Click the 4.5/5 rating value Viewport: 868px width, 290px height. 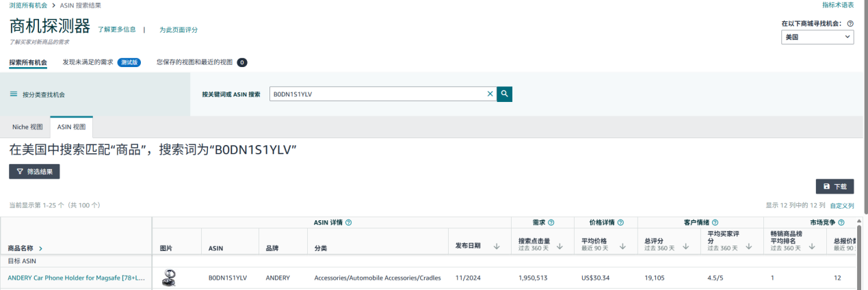click(716, 278)
